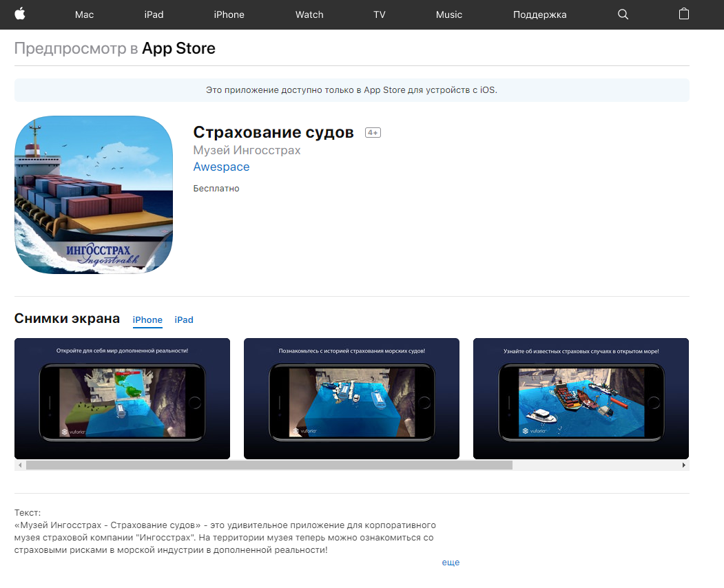
Task: Open the first screenshot about augmented reality
Action: (122, 398)
